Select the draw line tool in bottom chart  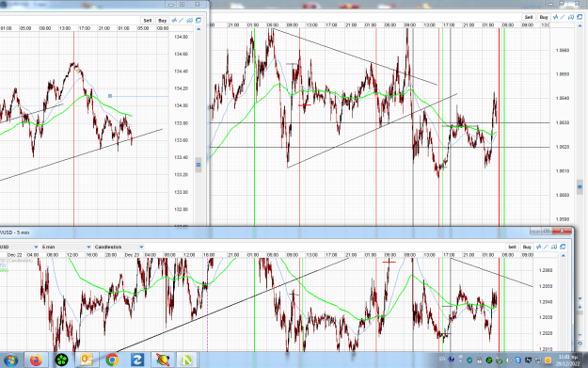[546, 247]
